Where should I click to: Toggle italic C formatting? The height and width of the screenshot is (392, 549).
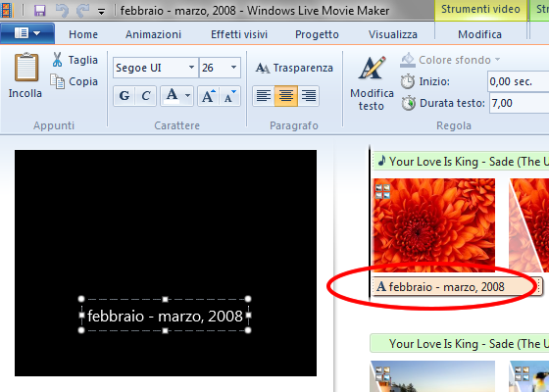click(146, 96)
